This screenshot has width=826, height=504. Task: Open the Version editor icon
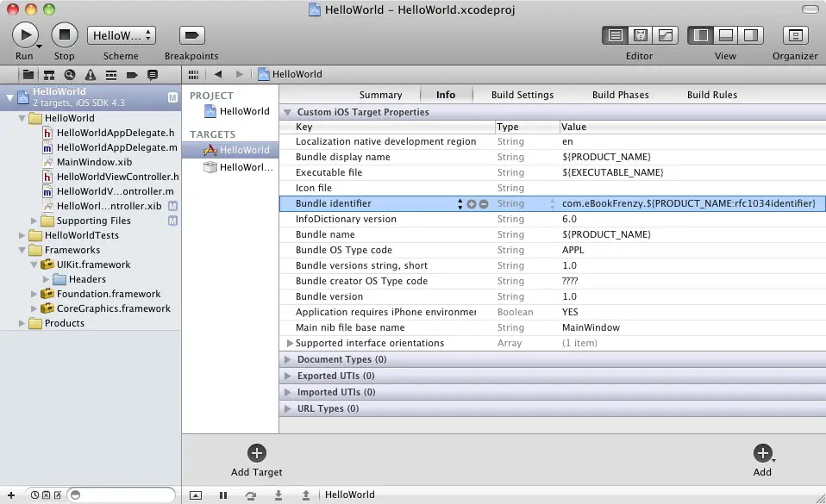tap(665, 35)
